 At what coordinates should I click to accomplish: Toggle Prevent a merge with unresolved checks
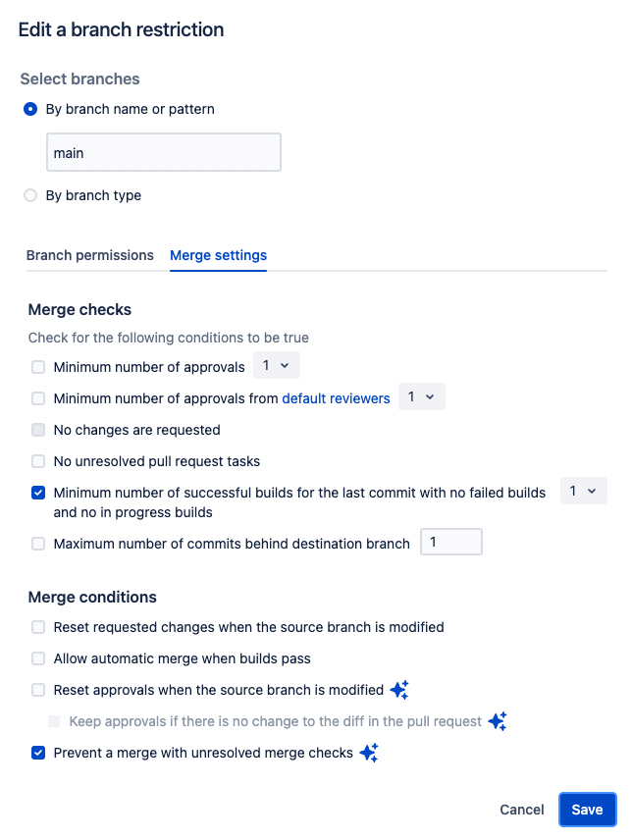pos(38,753)
